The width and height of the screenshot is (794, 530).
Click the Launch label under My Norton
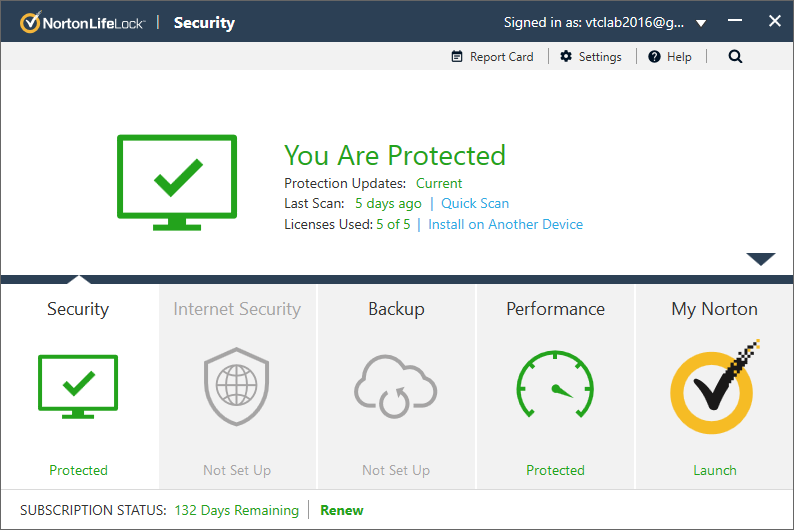click(x=714, y=470)
